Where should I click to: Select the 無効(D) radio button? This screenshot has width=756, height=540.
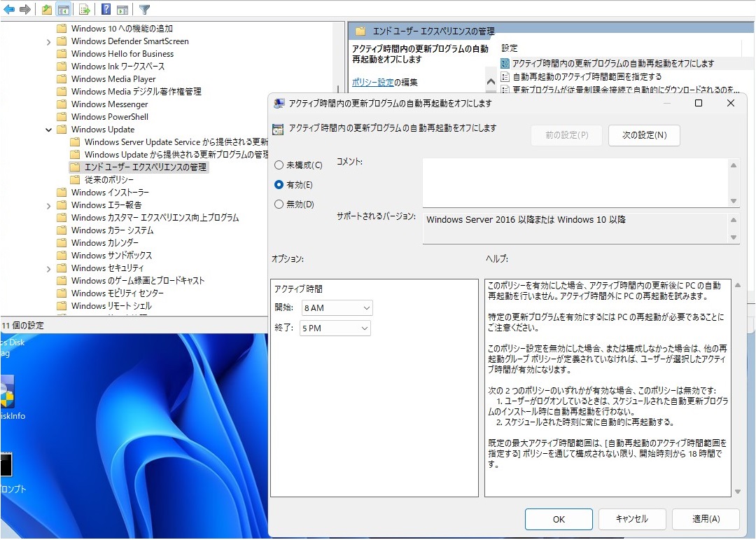[279, 205]
